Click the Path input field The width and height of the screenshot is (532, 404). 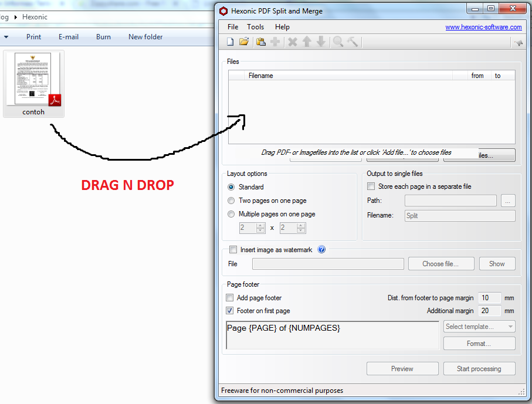tap(450, 201)
